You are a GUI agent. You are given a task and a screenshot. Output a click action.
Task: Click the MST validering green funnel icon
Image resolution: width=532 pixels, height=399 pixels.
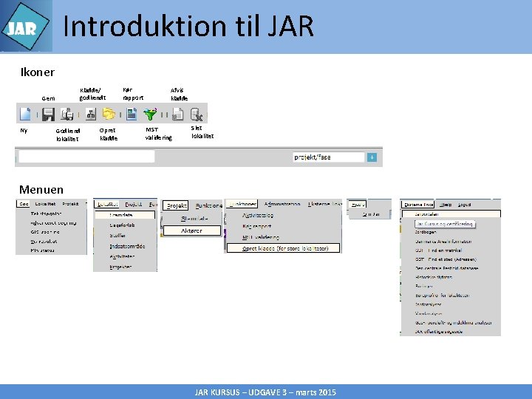click(150, 114)
